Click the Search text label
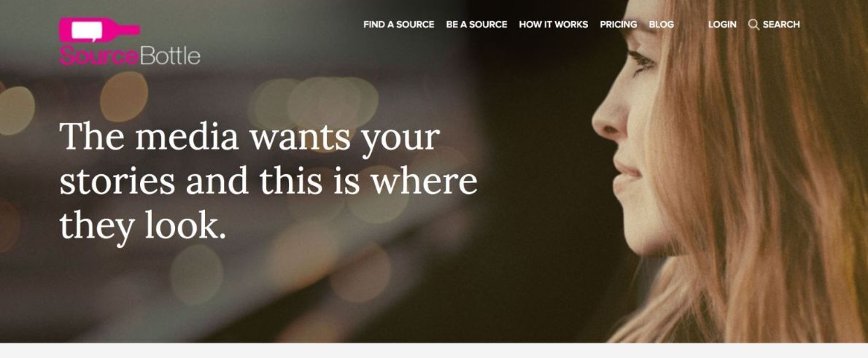 click(x=781, y=24)
